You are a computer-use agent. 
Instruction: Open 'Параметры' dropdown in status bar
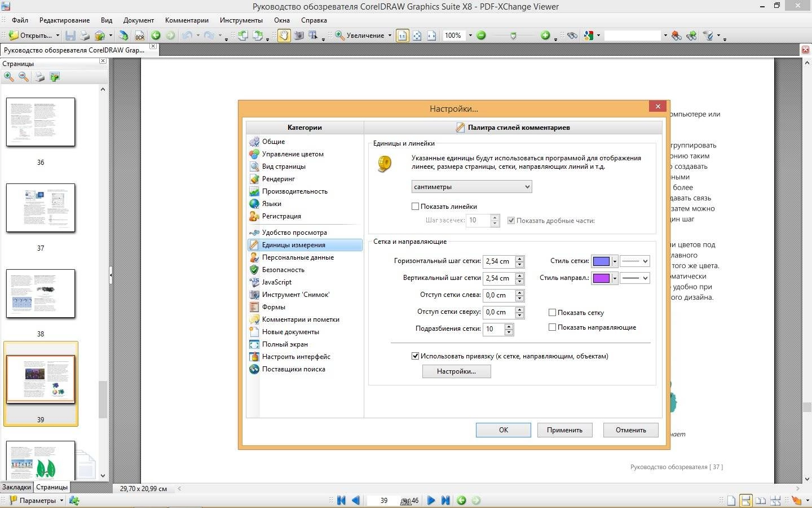pos(61,501)
